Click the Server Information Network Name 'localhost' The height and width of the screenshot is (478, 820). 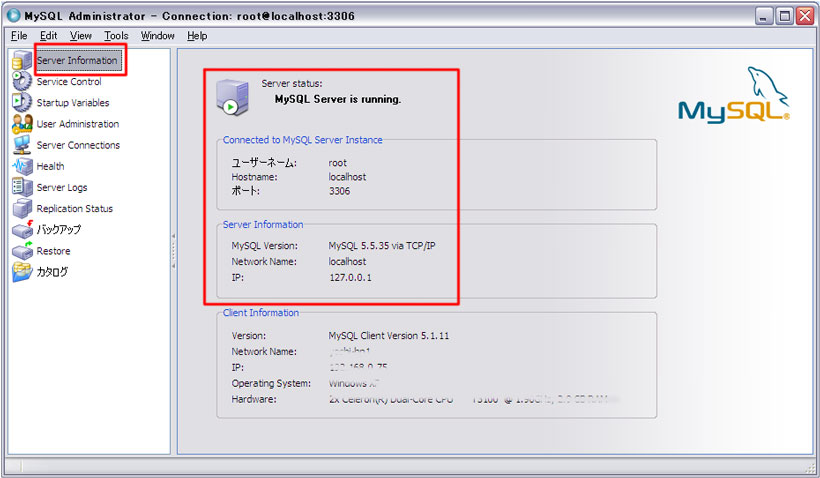pyautogui.click(x=347, y=261)
